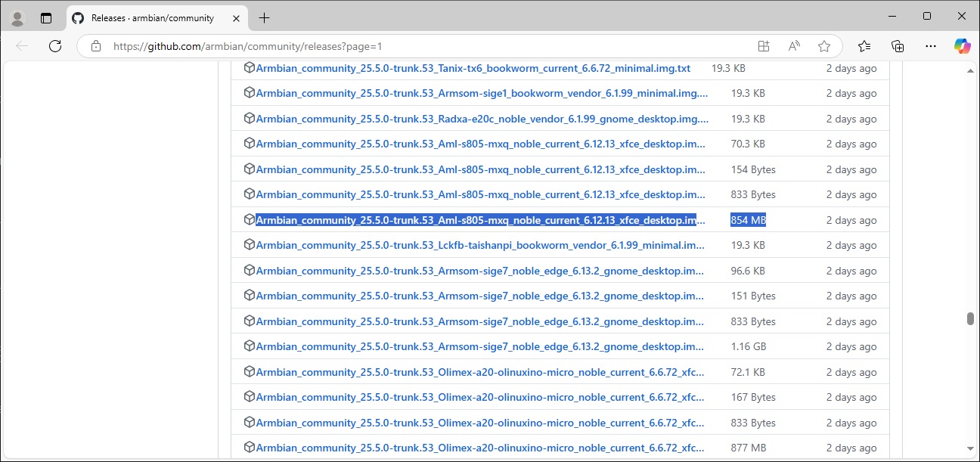View site information via the lock icon
The width and height of the screenshot is (980, 462).
tap(95, 46)
